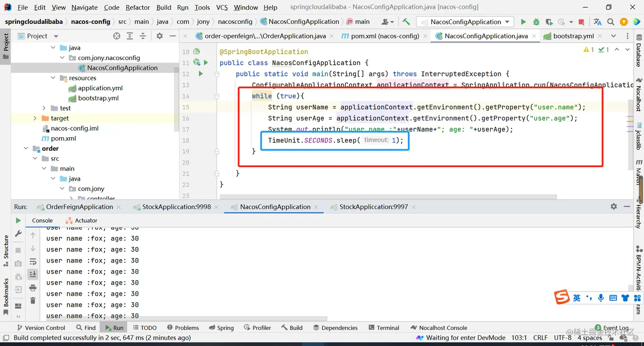Viewport: 644px width, 346px height.
Task: Toggle the Bookmarks tool window
Action: click(6, 297)
